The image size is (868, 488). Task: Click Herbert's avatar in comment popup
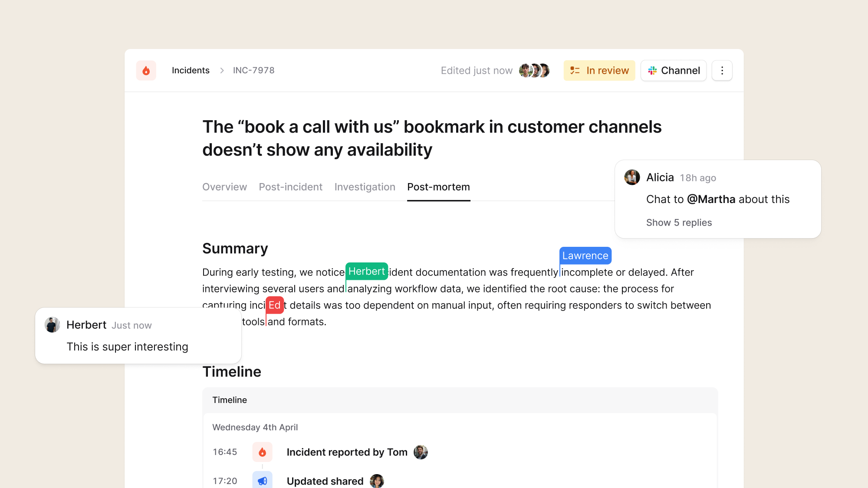coord(53,325)
